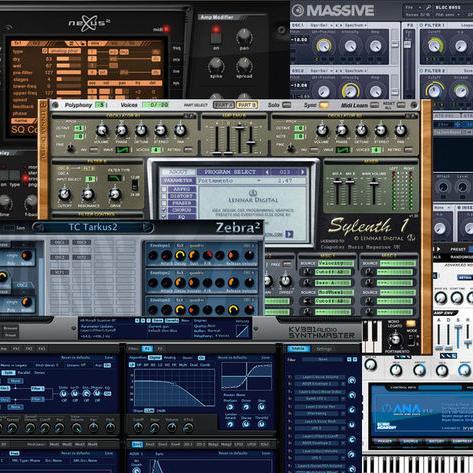Click next preset arrow in Zebra2

[146, 227]
